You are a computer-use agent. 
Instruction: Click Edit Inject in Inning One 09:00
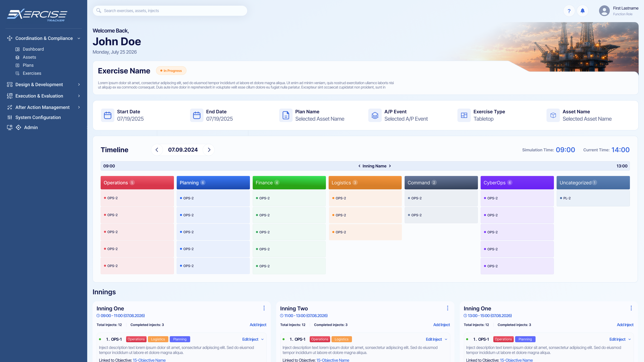250,339
